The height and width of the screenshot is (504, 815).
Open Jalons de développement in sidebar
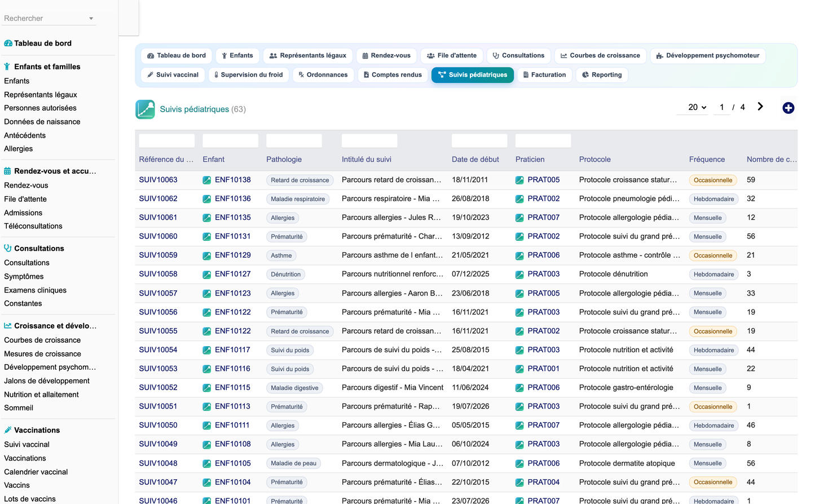point(47,381)
